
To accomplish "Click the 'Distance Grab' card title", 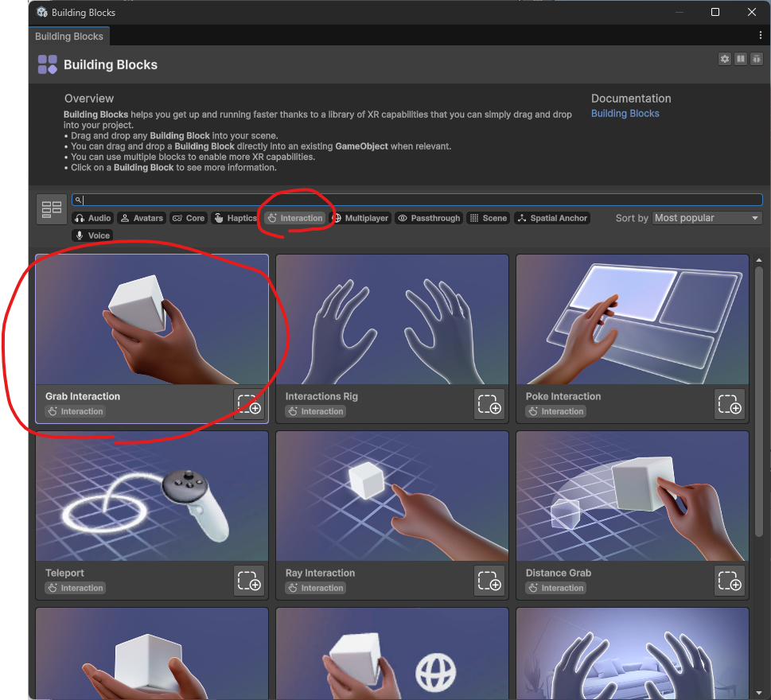I will tap(558, 573).
